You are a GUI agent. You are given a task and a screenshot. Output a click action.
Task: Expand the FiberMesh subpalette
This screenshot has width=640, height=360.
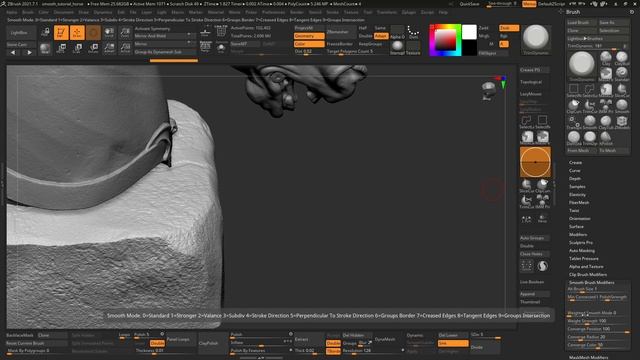(579, 202)
